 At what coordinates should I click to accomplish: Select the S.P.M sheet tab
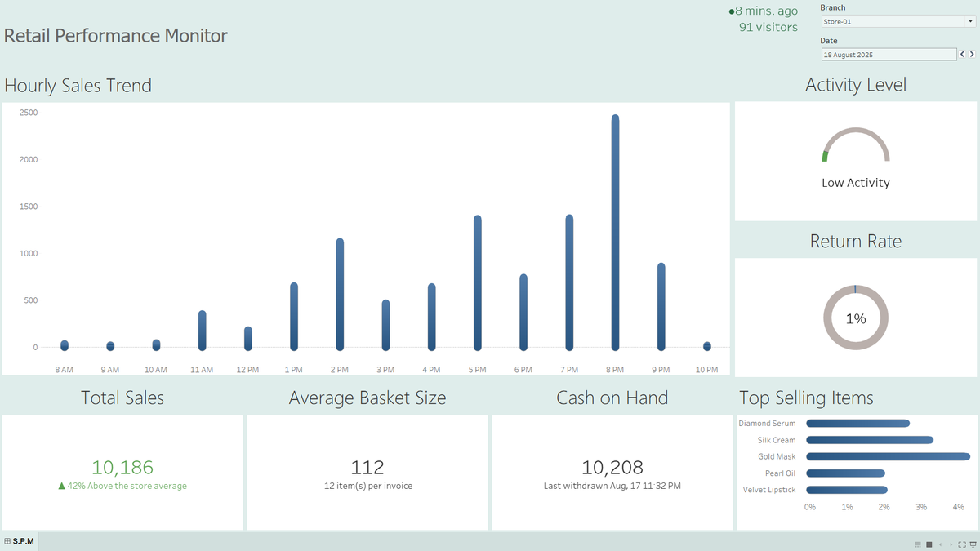tap(20, 541)
